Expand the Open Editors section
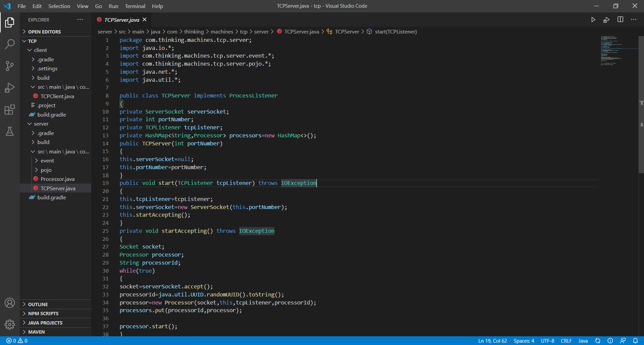The width and height of the screenshot is (644, 345). (56, 32)
